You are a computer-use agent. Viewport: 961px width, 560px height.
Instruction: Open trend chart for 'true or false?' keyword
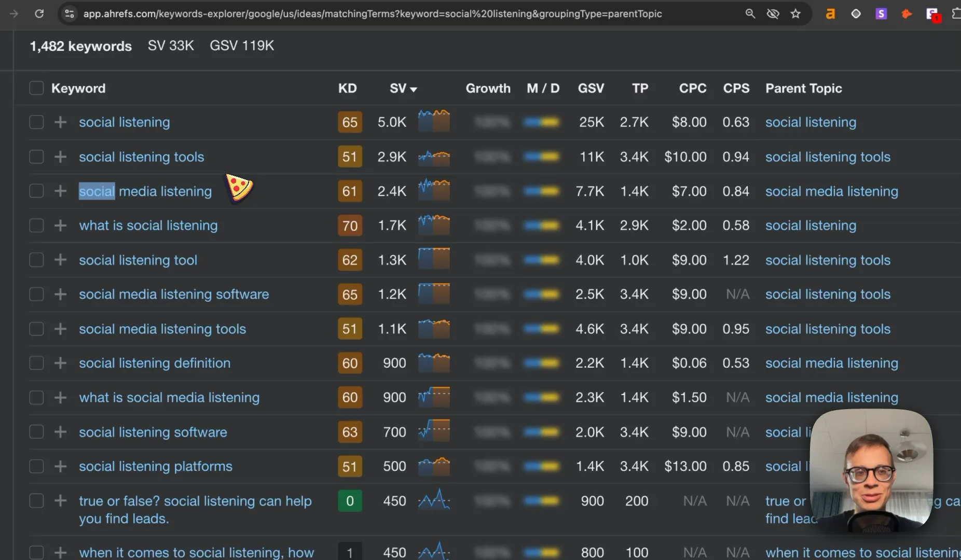[434, 500]
